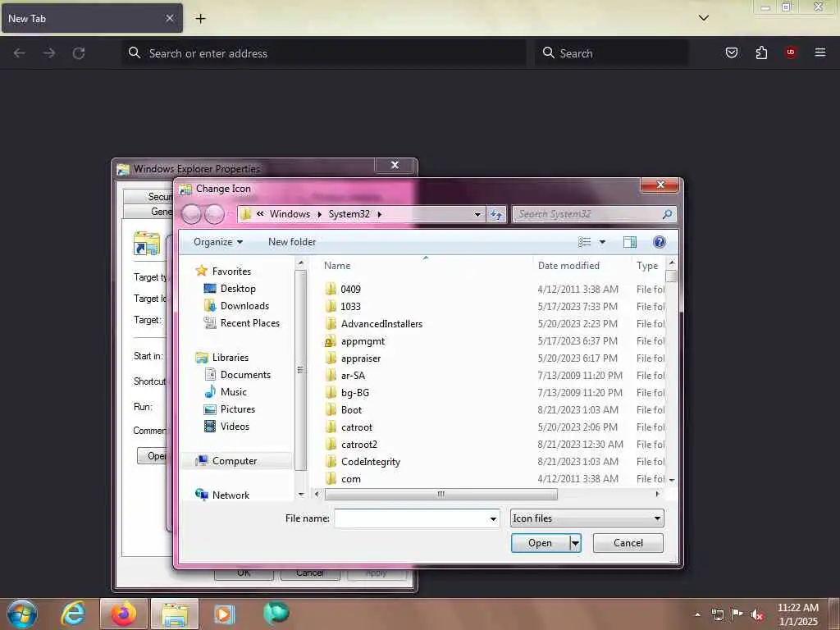Image resolution: width=840 pixels, height=630 pixels.
Task: Open the list all tabs chevron
Action: click(703, 18)
